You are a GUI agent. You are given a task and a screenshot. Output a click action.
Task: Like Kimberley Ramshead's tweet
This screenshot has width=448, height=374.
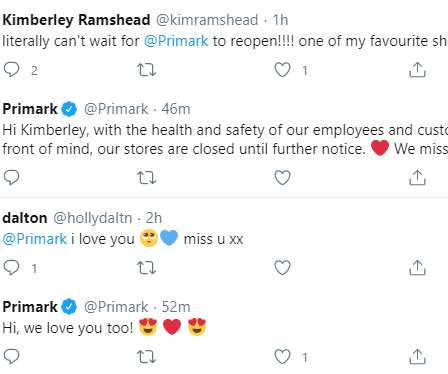282,70
